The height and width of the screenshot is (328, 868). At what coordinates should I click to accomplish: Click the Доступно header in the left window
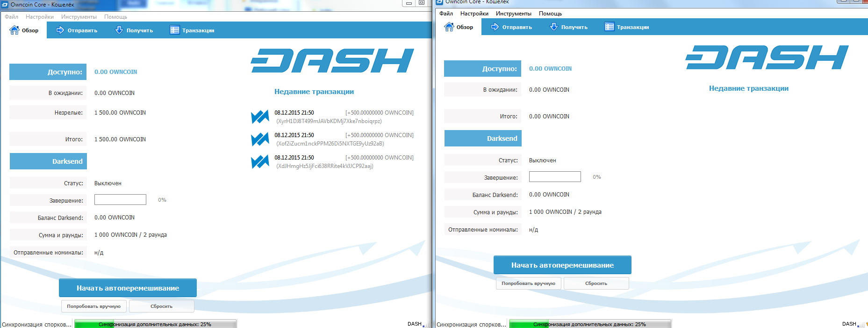click(x=48, y=72)
